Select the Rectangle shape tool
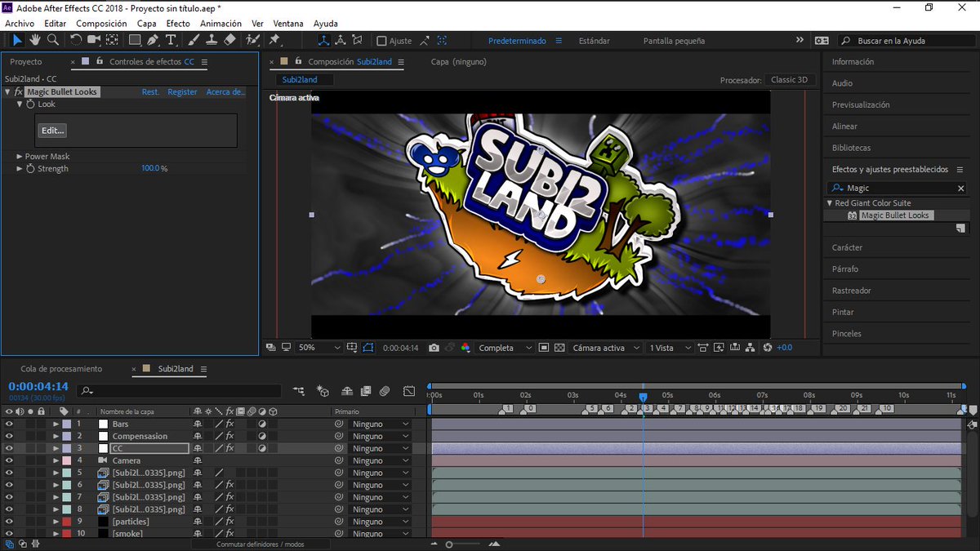Screen dimensions: 980x551 coord(135,40)
